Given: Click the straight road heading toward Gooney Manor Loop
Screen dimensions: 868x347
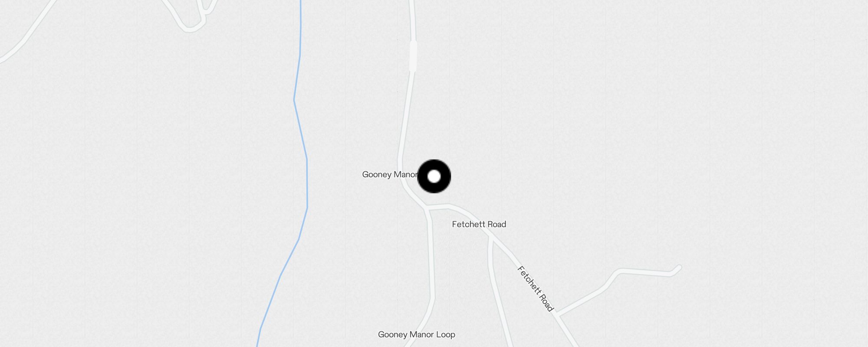Looking at the screenshot, I should pos(431,260).
